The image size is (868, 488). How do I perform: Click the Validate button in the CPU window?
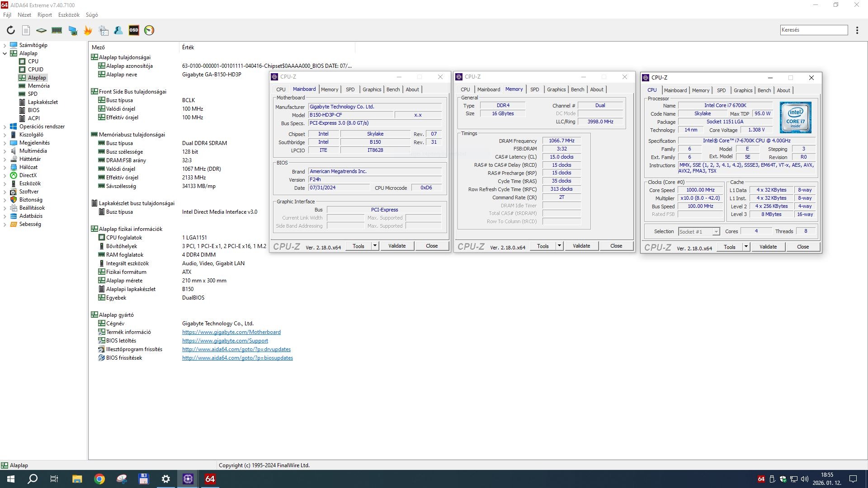(x=768, y=247)
